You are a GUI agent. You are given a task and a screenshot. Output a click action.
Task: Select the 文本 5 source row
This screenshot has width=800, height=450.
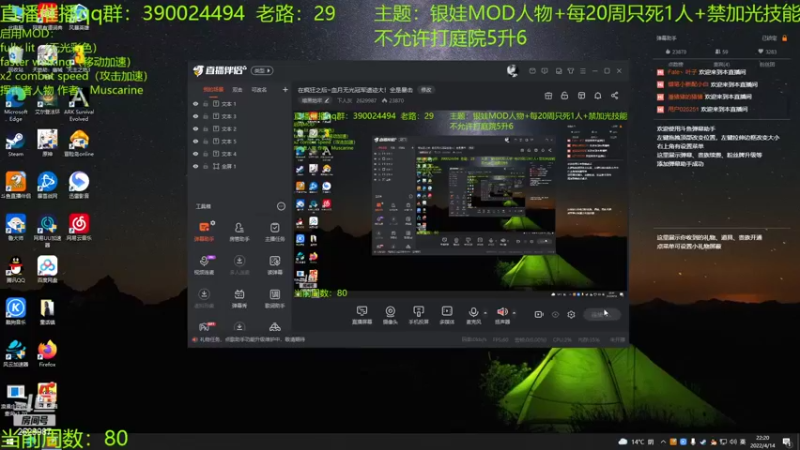[x=240, y=141]
